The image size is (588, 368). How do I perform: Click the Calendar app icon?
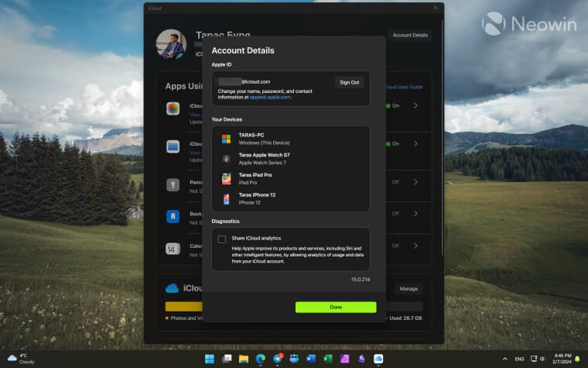pyautogui.click(x=173, y=249)
